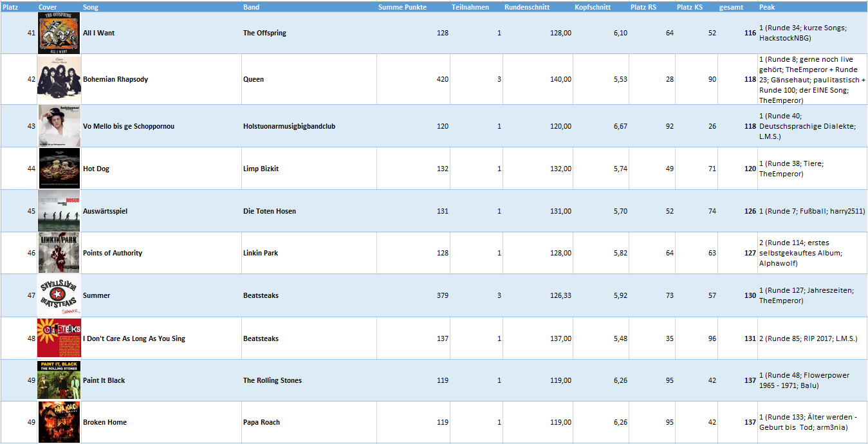This screenshot has width=868, height=444.
Task: Click the Platz column header
Action: click(11, 7)
